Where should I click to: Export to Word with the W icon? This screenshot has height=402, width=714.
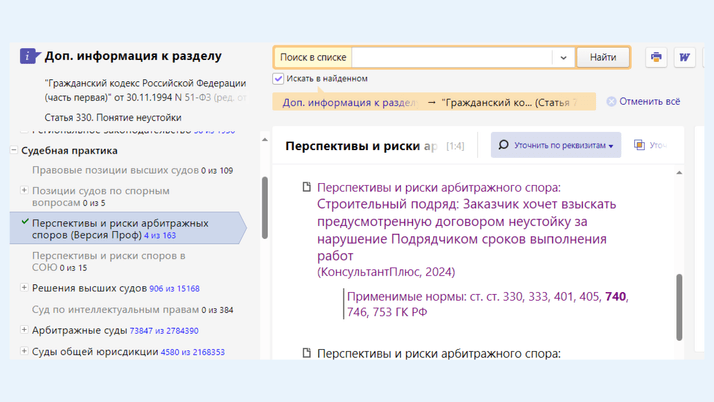pyautogui.click(x=684, y=57)
